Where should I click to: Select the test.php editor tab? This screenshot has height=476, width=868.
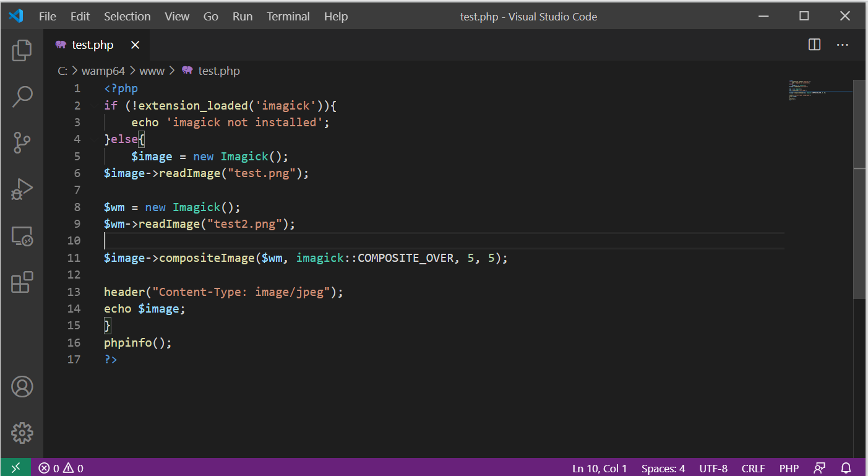click(97, 45)
